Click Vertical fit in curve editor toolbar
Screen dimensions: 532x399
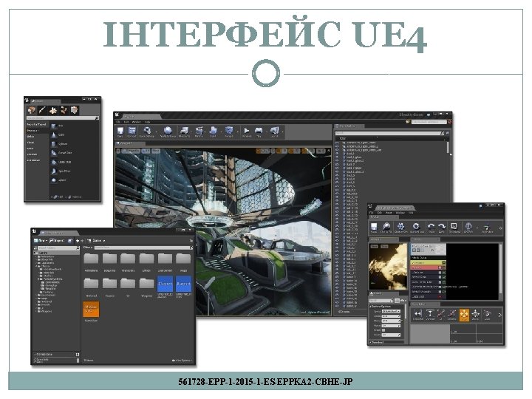click(430, 316)
